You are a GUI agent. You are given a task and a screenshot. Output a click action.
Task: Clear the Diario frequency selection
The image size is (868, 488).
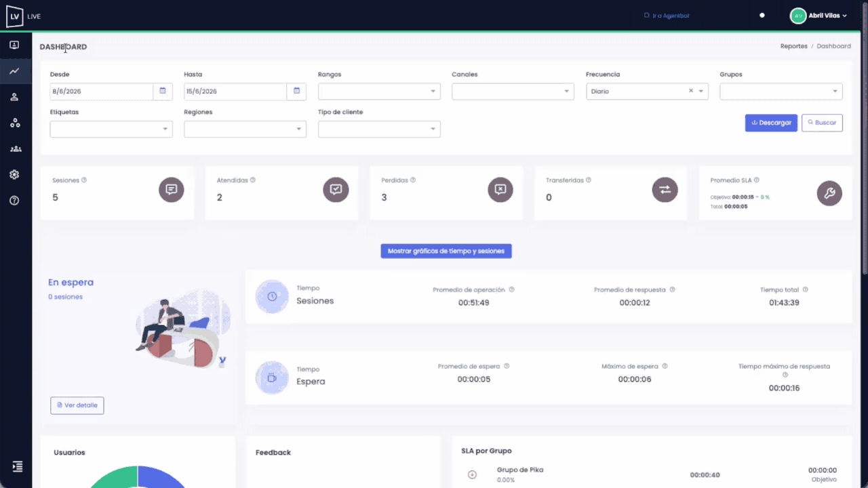691,91
